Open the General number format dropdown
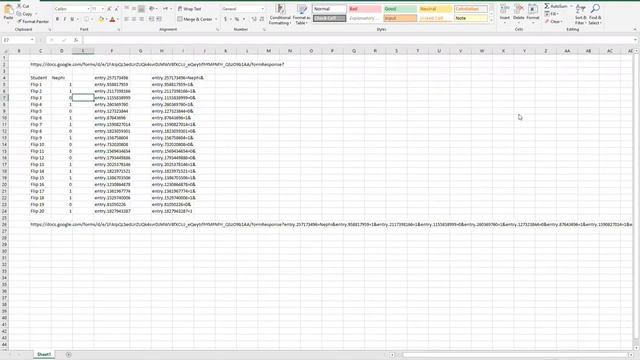Image resolution: width=640 pixels, height=360 pixels. coord(262,9)
